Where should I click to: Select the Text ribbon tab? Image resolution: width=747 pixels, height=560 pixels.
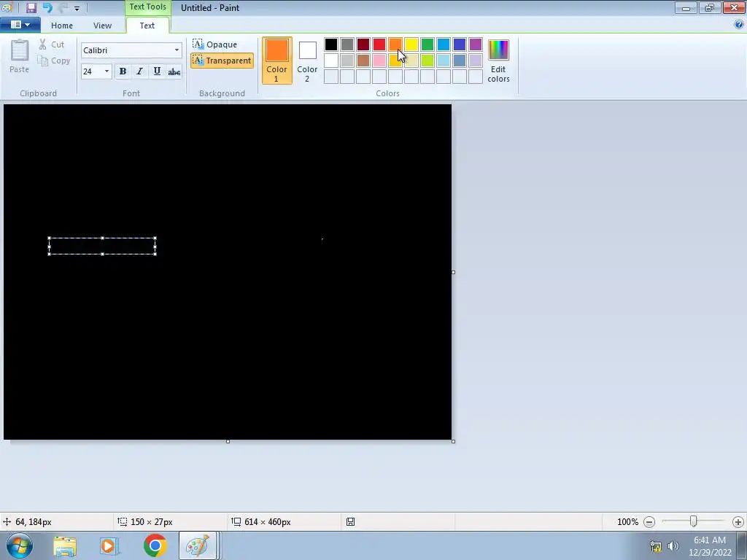tap(147, 26)
